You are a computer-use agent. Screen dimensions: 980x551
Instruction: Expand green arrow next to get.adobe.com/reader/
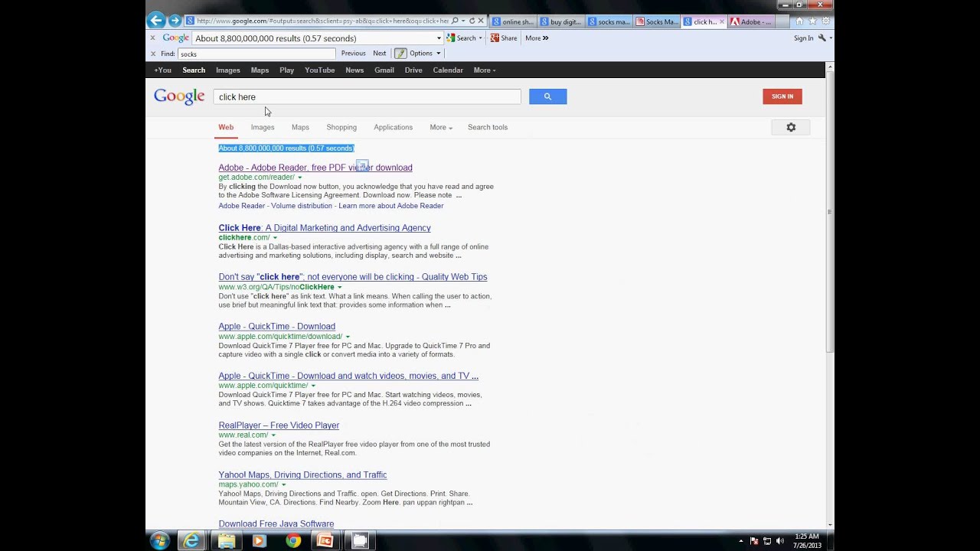pyautogui.click(x=299, y=178)
